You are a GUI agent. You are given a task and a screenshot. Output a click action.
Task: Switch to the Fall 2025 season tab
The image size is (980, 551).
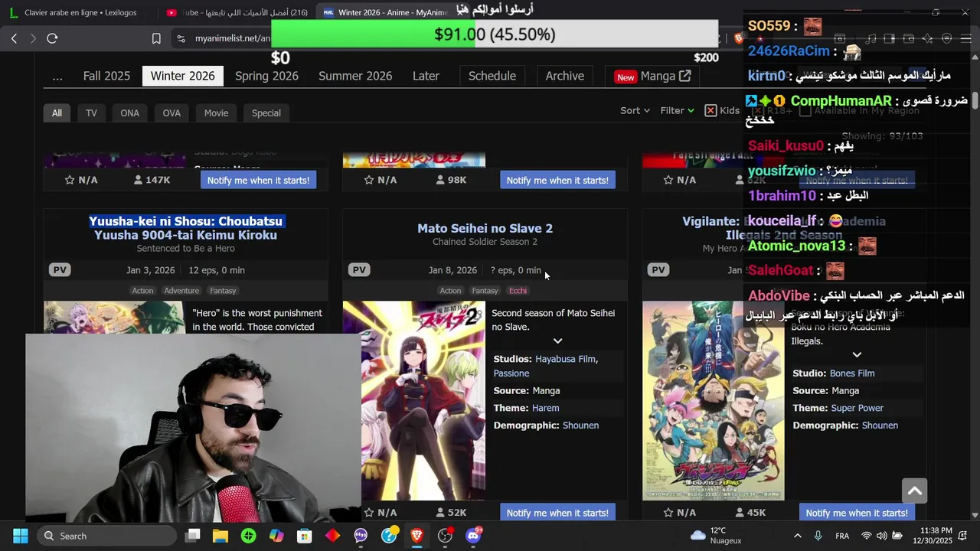click(x=106, y=76)
